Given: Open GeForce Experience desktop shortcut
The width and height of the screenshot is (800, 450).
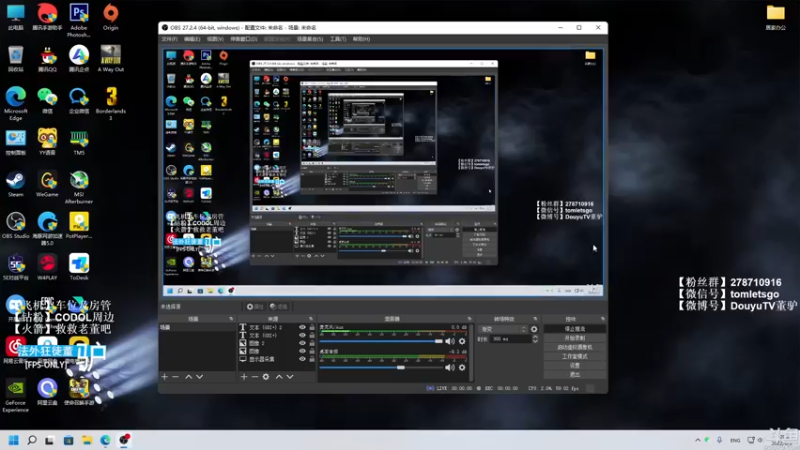Looking at the screenshot, I should (15, 395).
